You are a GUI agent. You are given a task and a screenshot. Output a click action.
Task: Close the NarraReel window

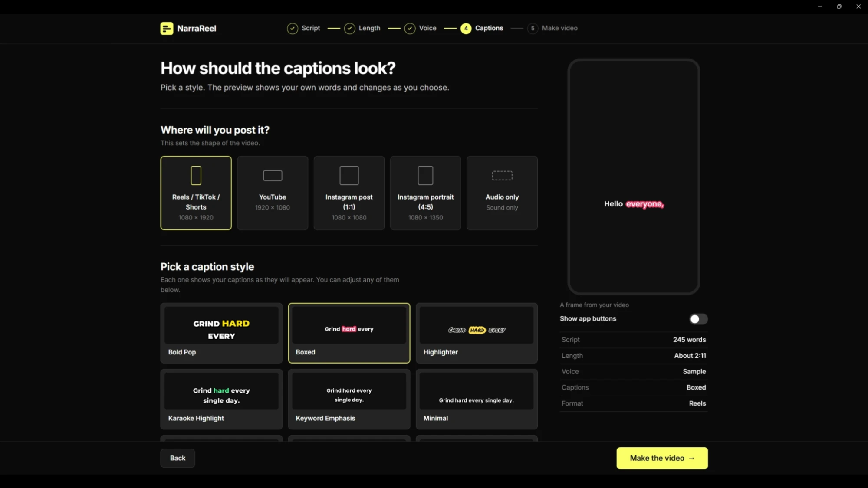point(858,7)
